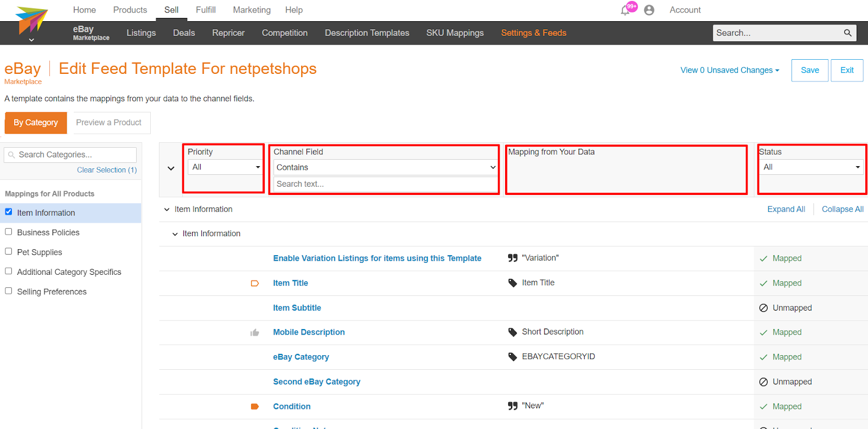Click the Exit button
This screenshot has height=429, width=868.
click(847, 70)
